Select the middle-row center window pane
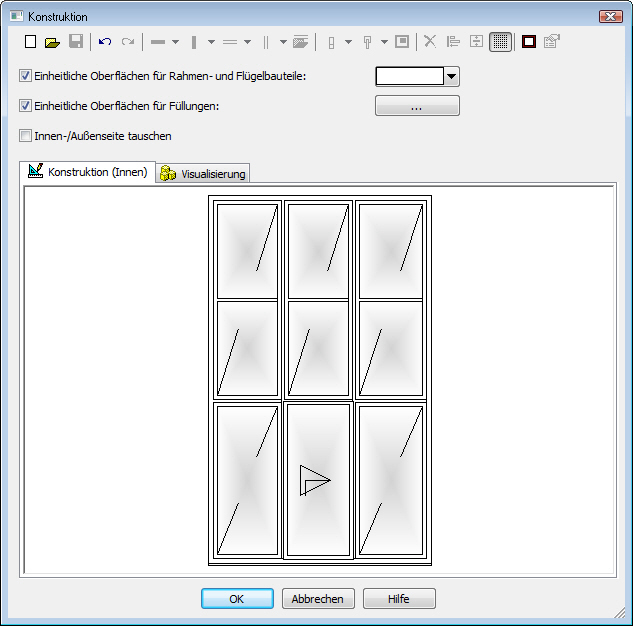The height and width of the screenshot is (626, 633). point(318,348)
